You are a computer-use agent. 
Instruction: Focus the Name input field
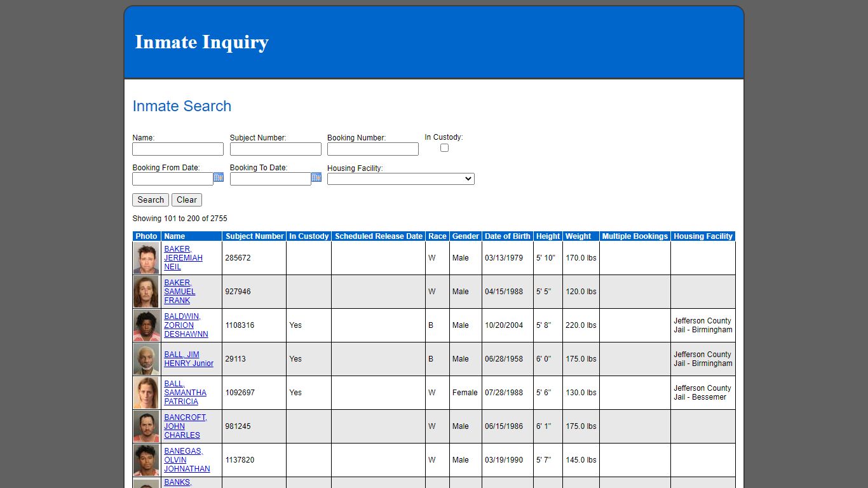pos(178,149)
